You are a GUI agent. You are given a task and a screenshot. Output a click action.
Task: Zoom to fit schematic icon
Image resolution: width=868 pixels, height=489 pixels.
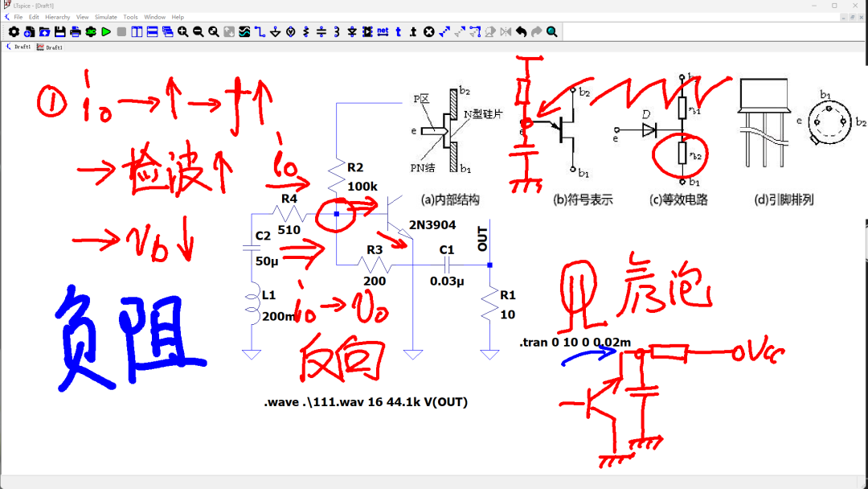tap(214, 32)
